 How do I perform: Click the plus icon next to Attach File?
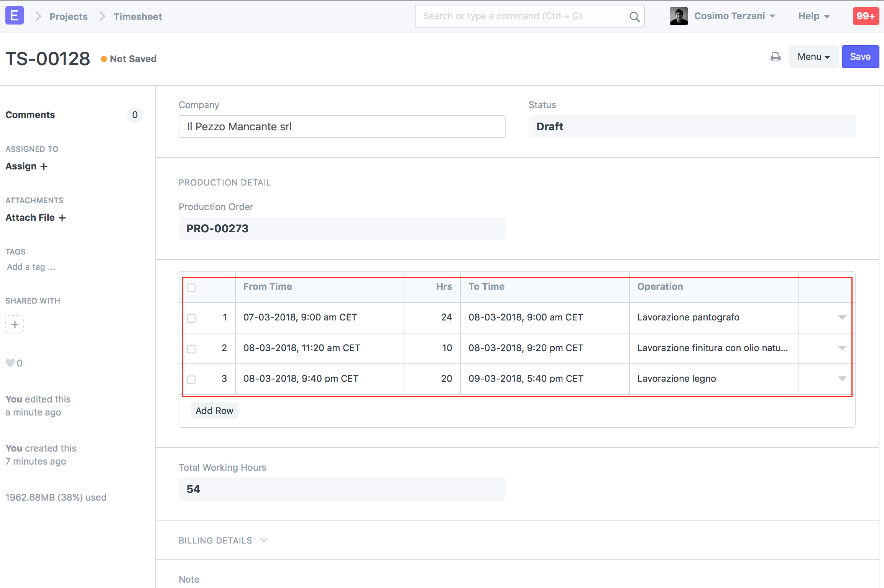[62, 217]
